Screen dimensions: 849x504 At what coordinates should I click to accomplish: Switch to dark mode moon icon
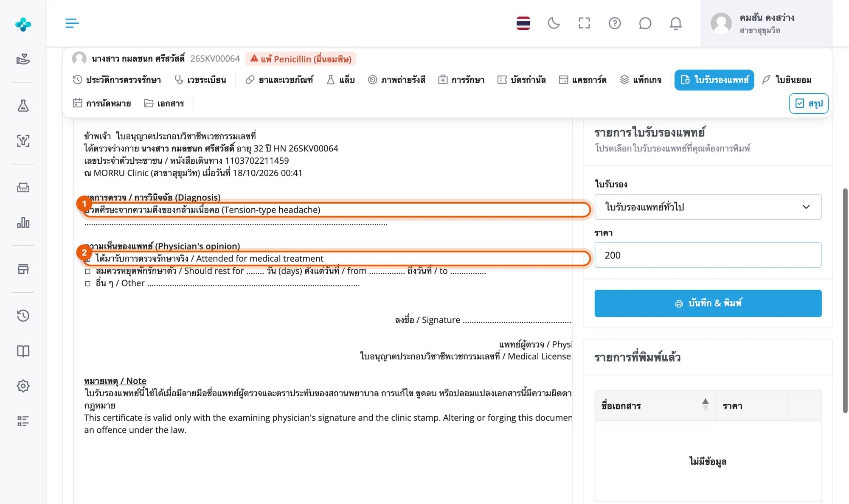coord(554,23)
